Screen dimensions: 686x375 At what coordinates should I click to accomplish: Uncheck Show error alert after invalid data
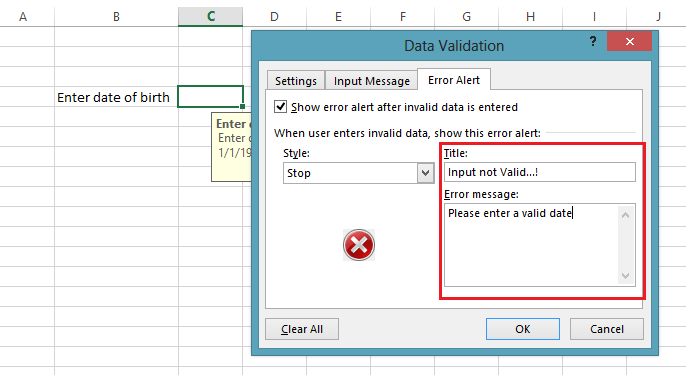(280, 107)
